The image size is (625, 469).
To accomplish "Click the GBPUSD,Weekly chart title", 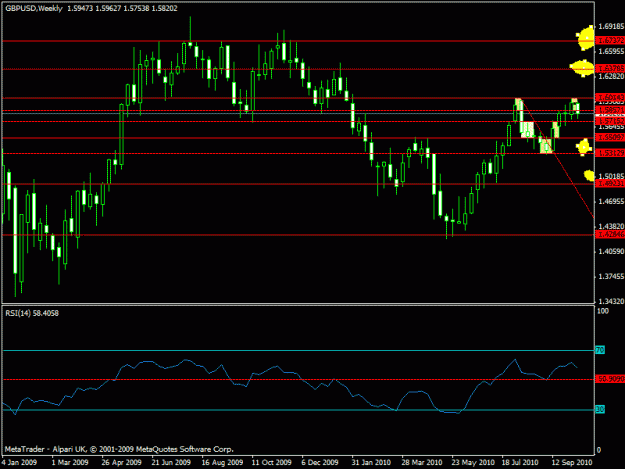I will pyautogui.click(x=34, y=8).
